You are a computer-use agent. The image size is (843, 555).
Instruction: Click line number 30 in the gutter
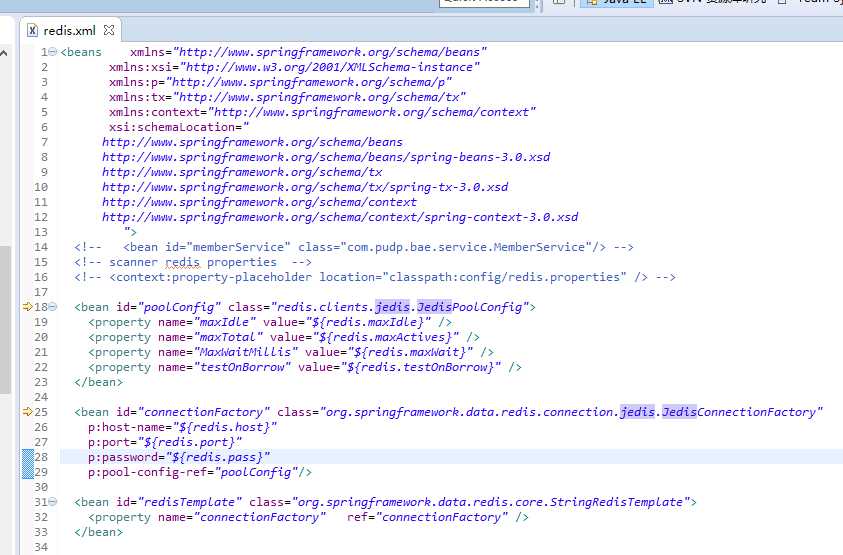click(41, 487)
